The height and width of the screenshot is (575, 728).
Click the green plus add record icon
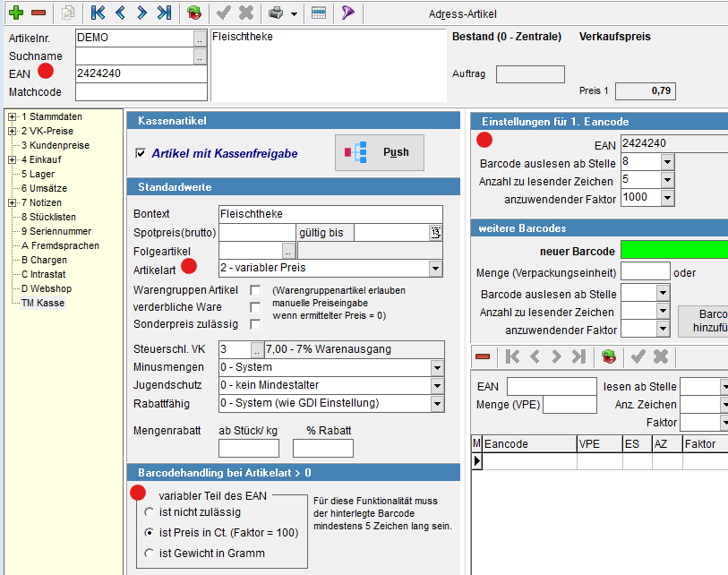(x=15, y=13)
